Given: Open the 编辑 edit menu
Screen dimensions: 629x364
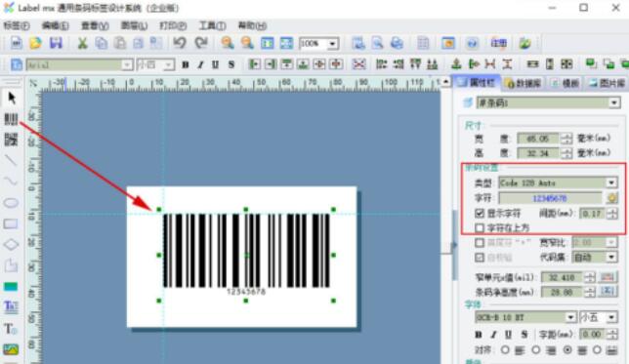Looking at the screenshot, I should (56, 25).
